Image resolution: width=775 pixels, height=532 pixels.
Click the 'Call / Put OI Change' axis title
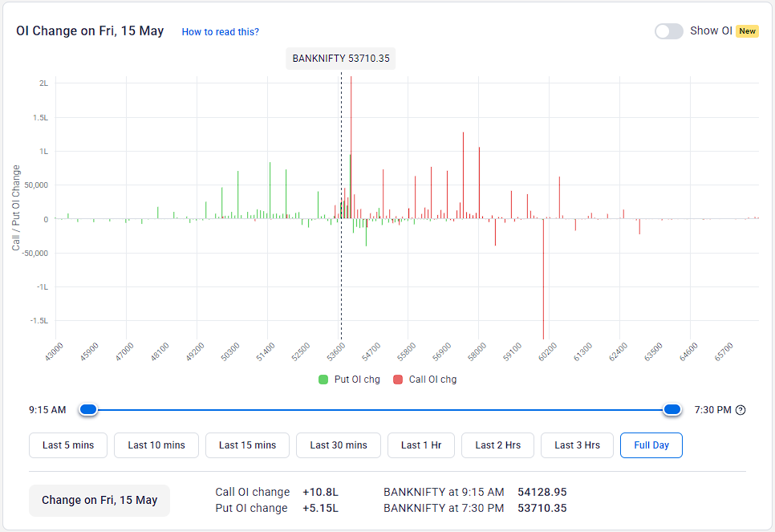[16, 208]
